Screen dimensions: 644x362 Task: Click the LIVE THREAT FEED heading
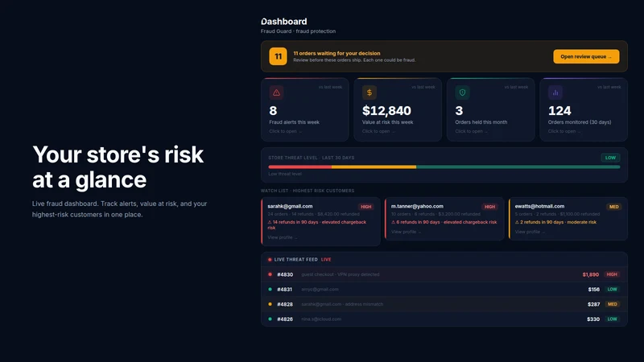click(295, 259)
